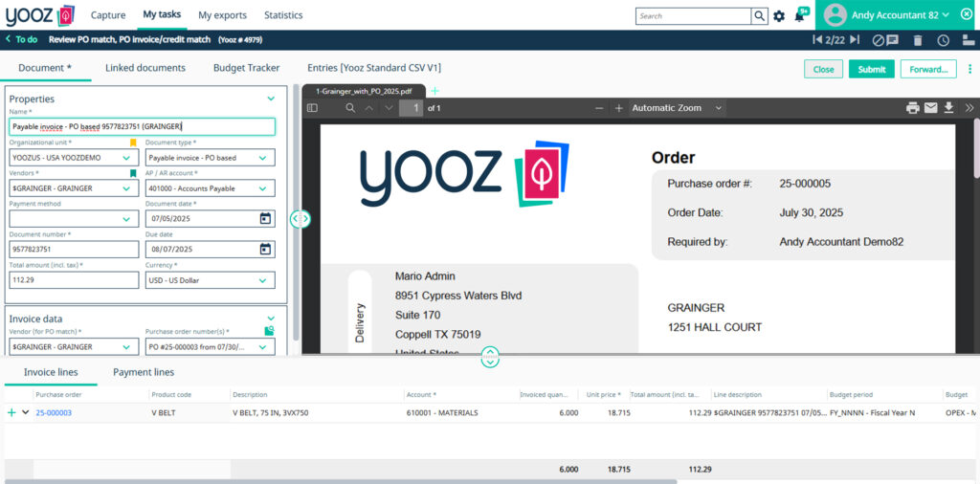
Task: Open the settings gear icon
Action: 779,16
